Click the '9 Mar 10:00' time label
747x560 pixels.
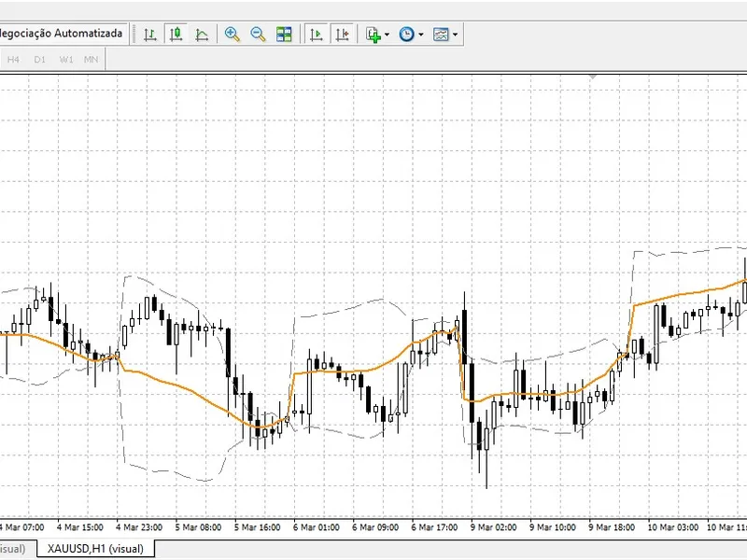click(x=553, y=527)
